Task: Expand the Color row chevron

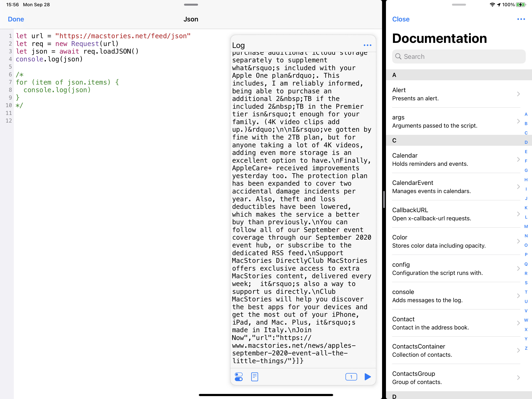Action: click(x=518, y=241)
